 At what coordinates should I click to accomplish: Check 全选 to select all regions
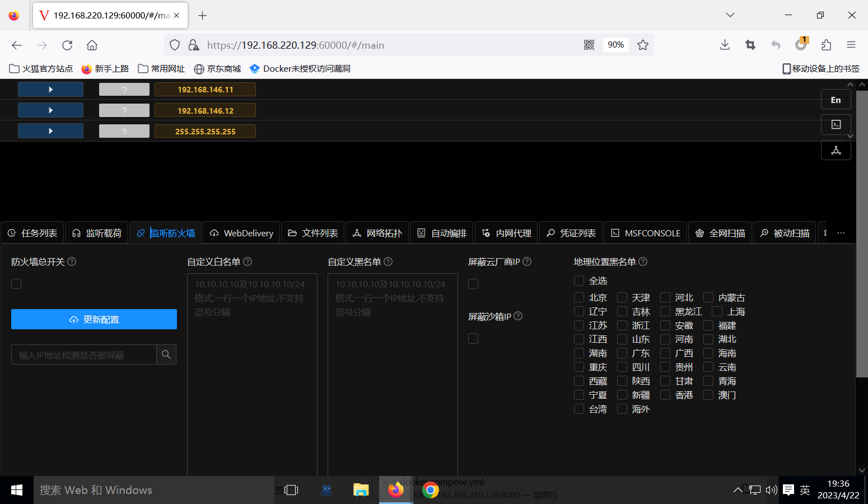tap(578, 280)
